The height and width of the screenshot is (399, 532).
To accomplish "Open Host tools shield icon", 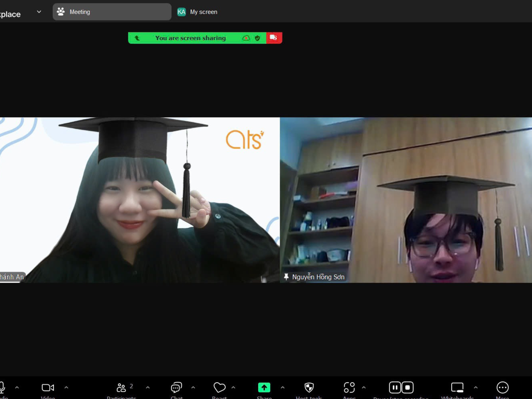I will [x=309, y=387].
